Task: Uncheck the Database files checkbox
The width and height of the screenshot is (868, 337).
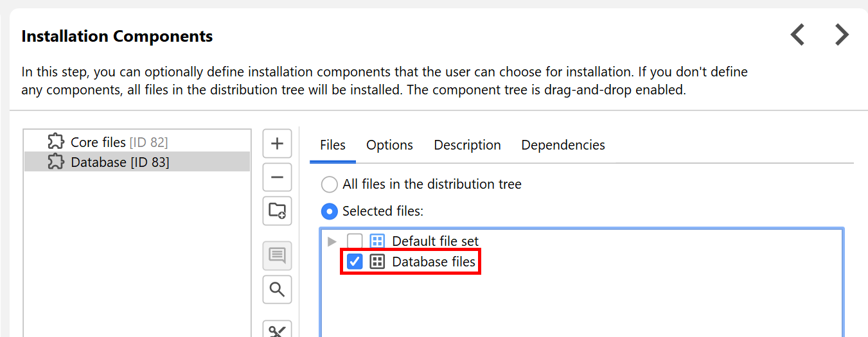Action: pyautogui.click(x=355, y=262)
